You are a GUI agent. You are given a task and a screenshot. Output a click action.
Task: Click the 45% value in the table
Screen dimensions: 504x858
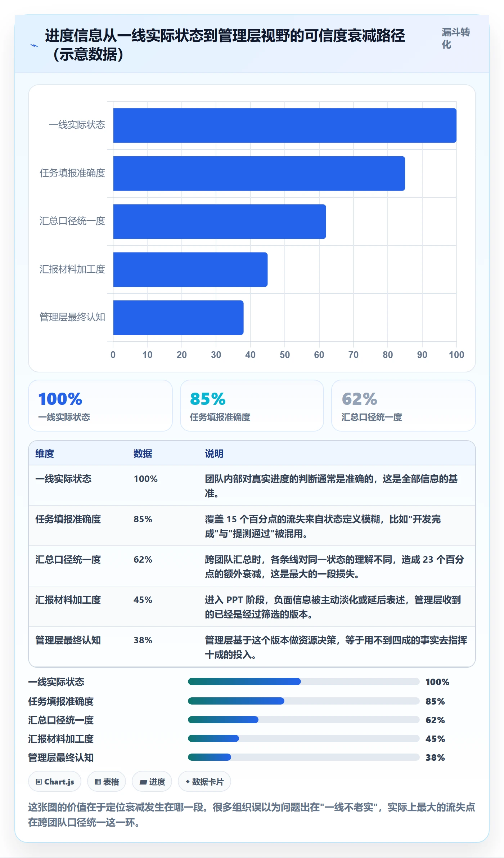coord(143,600)
